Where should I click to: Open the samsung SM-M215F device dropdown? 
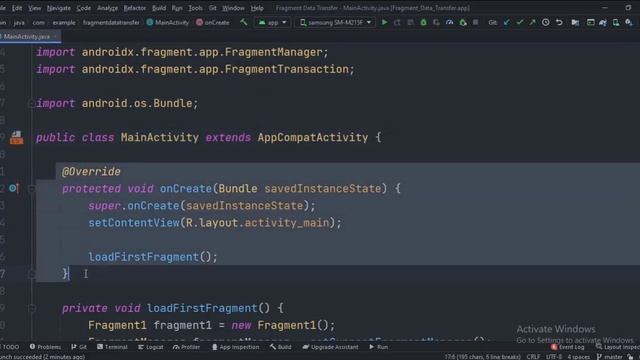click(335, 22)
